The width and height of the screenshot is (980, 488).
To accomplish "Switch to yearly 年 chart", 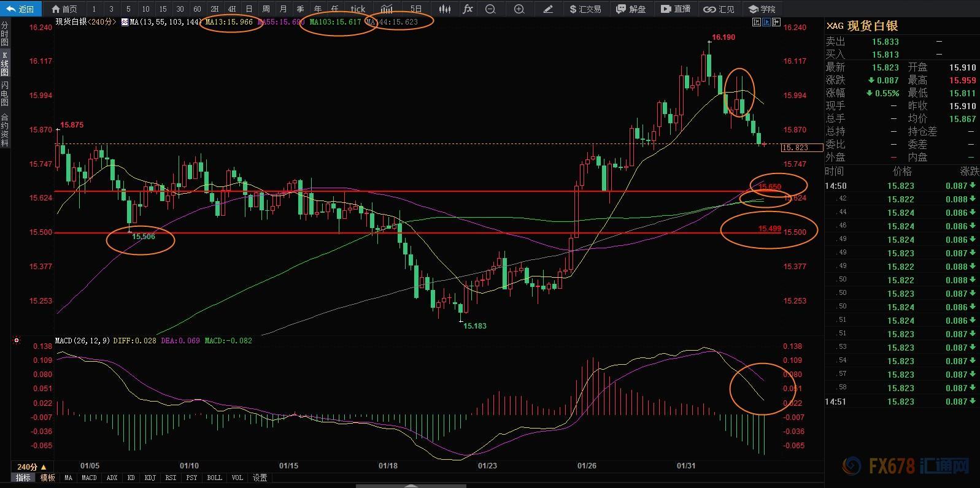I will pyautogui.click(x=317, y=9).
